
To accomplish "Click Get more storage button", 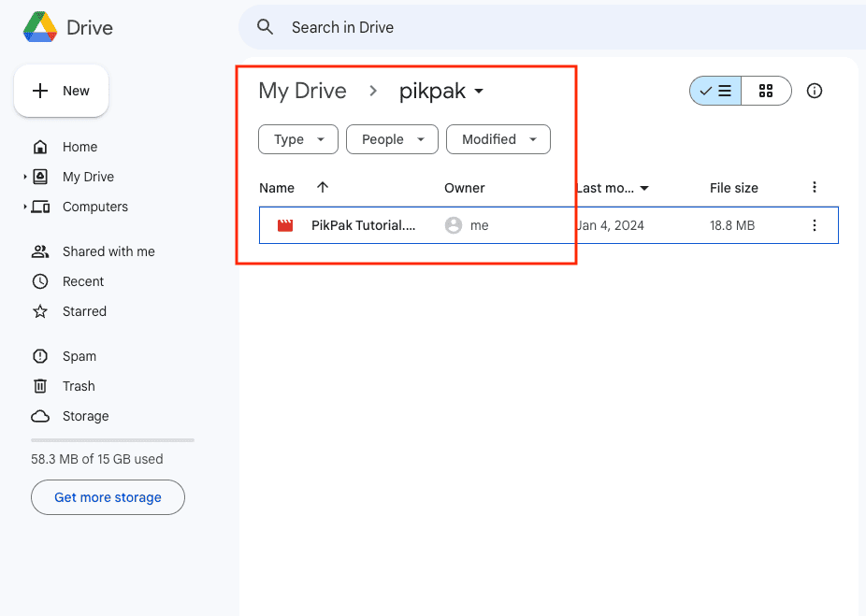I will click(108, 497).
